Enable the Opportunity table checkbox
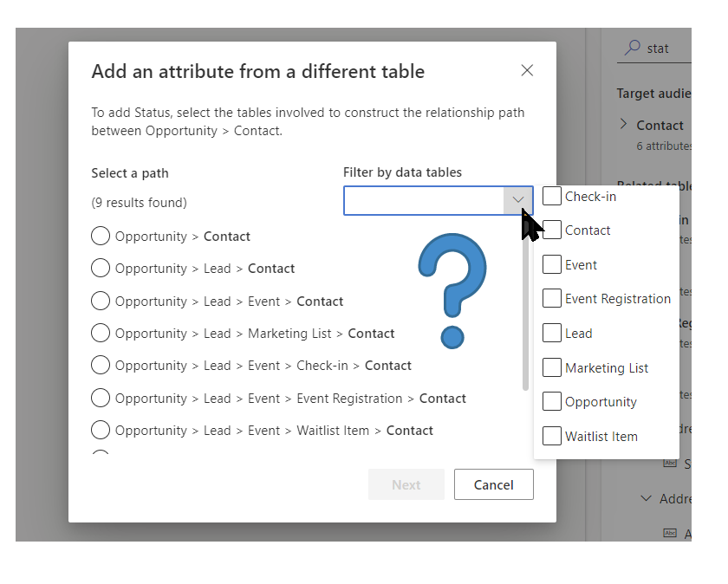Image resolution: width=728 pixels, height=584 pixels. (551, 401)
